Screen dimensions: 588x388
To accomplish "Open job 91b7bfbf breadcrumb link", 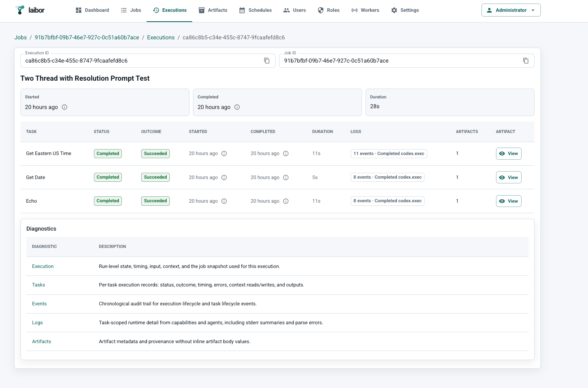I will pos(87,37).
